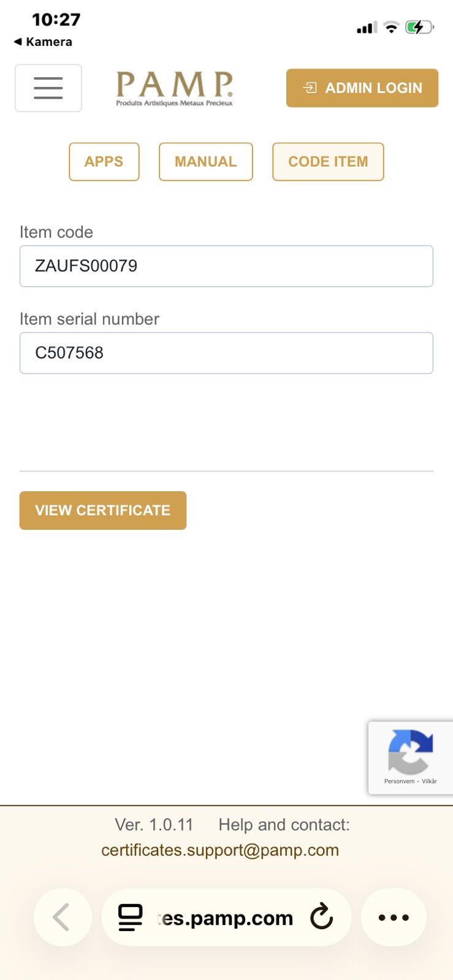Tap the pamp.com URL address bar
The width and height of the screenshot is (453, 980).
[x=227, y=918]
